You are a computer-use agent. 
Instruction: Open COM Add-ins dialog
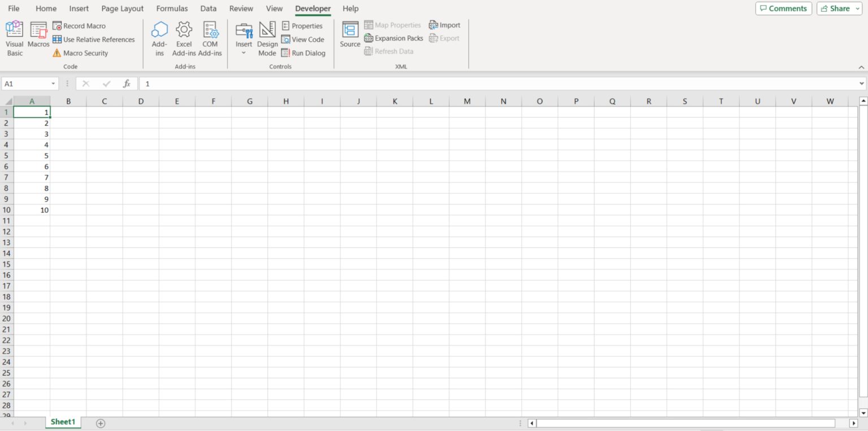(210, 38)
